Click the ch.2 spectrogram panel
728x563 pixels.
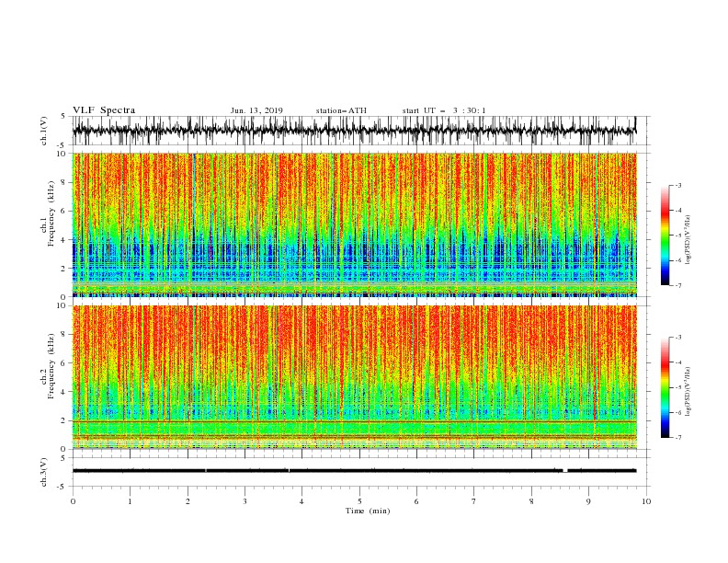pos(354,377)
